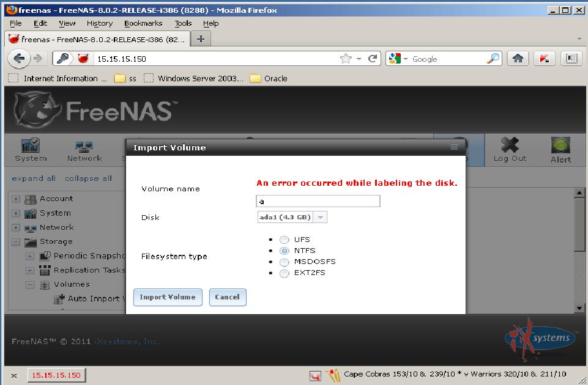The image size is (588, 385).
Task: Click the FreeNAS shark logo
Action: 36,109
